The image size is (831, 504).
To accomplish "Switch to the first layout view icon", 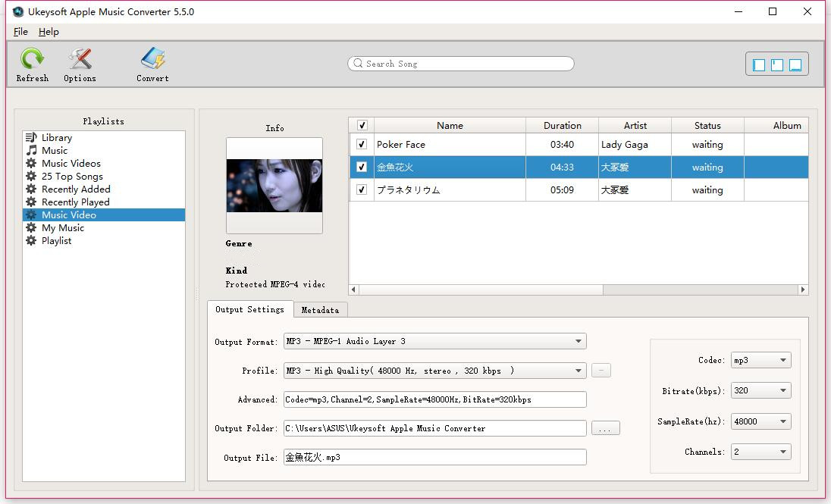I will (x=759, y=64).
